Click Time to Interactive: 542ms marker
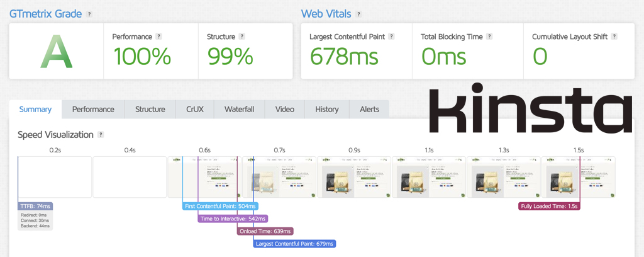Screen dimensions: 644x257 (x=233, y=219)
